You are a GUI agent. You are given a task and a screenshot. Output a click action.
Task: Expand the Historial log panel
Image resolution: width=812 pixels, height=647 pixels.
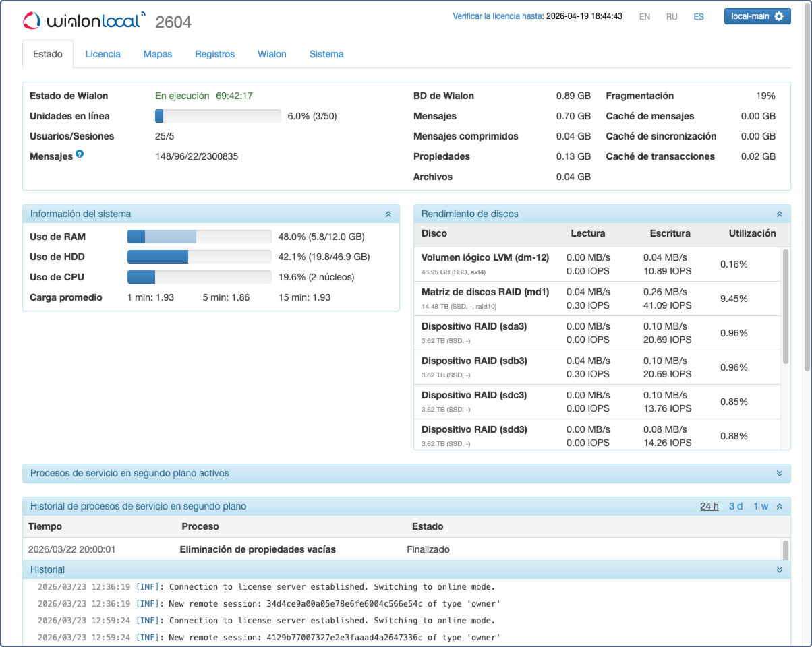click(779, 569)
